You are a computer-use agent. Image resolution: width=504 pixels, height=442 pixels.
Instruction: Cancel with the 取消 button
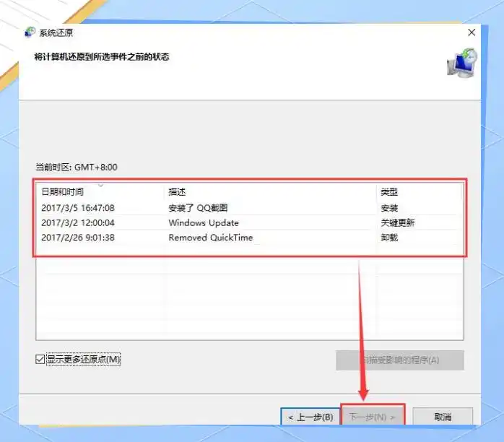click(x=443, y=417)
